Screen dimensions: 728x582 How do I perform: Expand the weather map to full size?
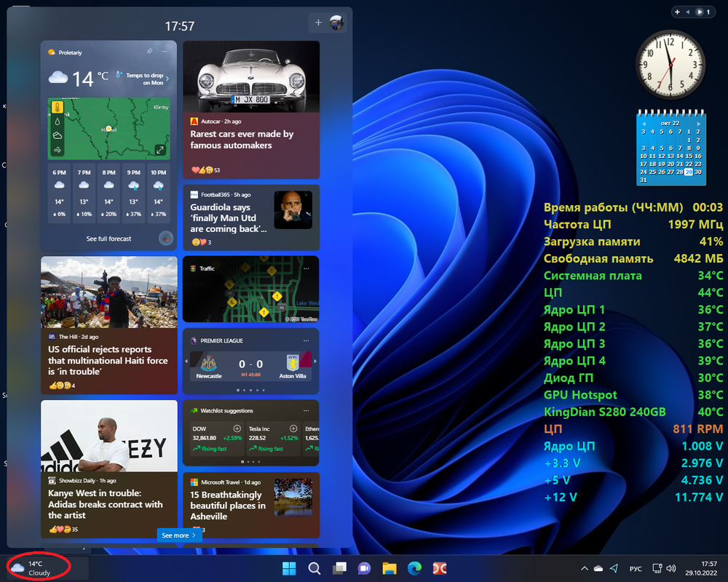pyautogui.click(x=159, y=150)
